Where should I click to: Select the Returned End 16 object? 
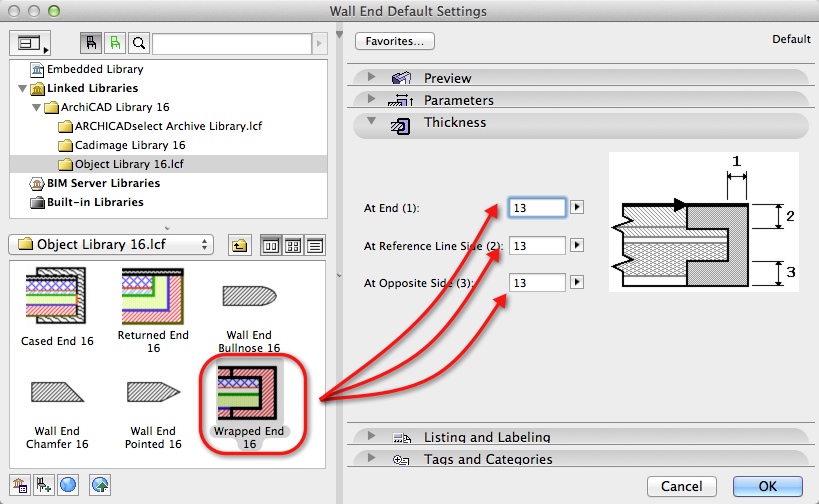(153, 311)
